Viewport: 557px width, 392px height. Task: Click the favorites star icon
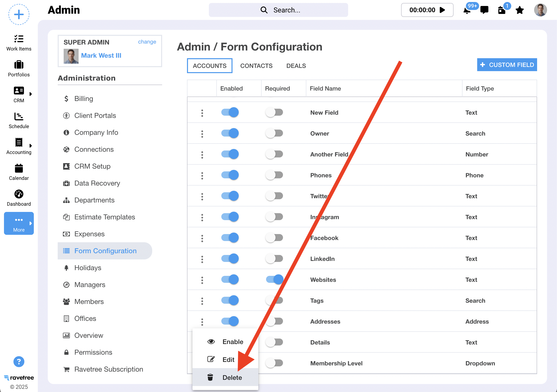coord(519,10)
